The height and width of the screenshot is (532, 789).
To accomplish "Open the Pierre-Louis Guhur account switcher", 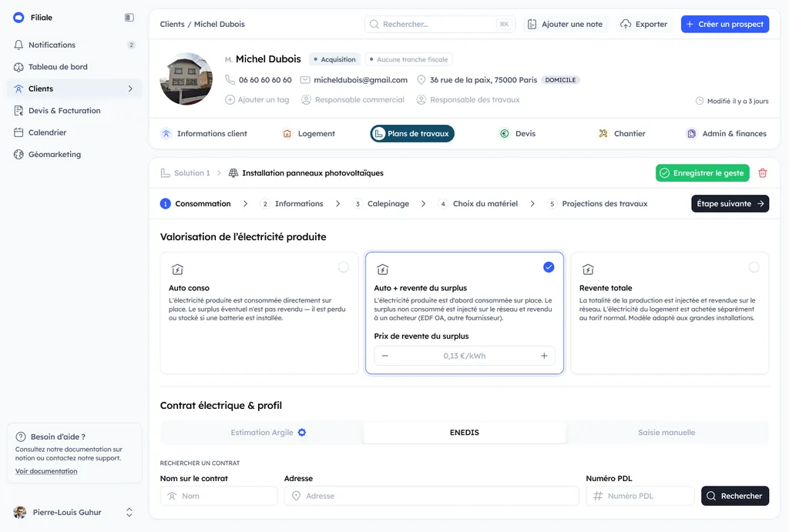I will [x=129, y=513].
